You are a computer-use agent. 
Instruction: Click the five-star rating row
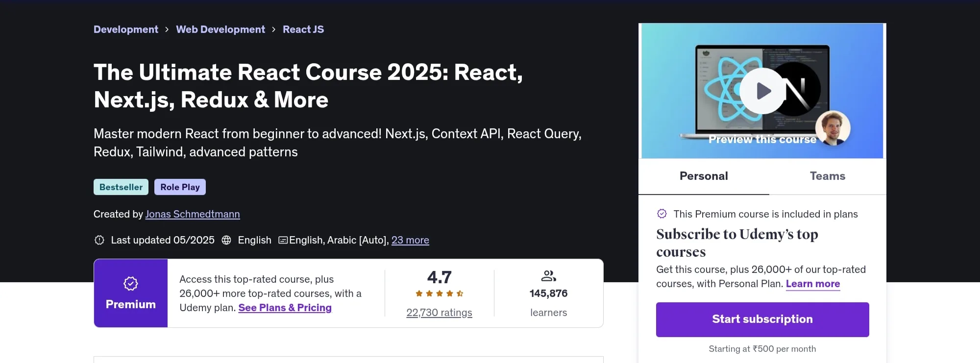coord(439,293)
